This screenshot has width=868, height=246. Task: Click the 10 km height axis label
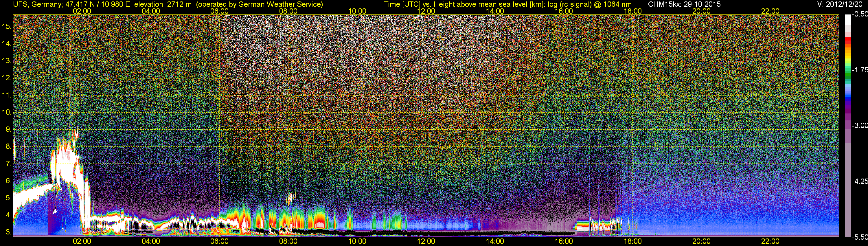(x=7, y=112)
